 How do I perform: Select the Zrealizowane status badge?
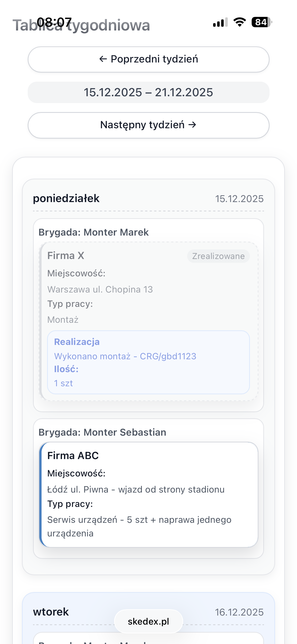tap(218, 256)
